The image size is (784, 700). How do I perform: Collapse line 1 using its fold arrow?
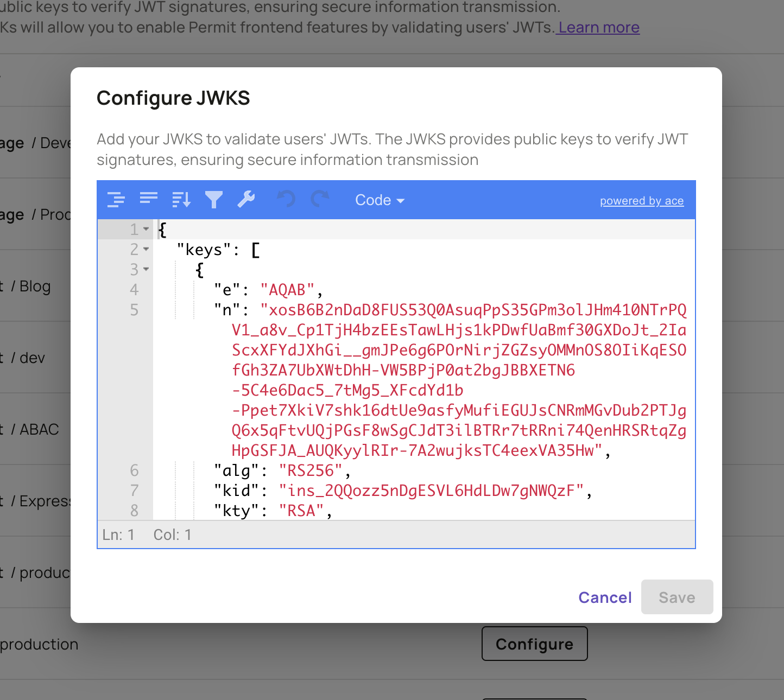146,229
